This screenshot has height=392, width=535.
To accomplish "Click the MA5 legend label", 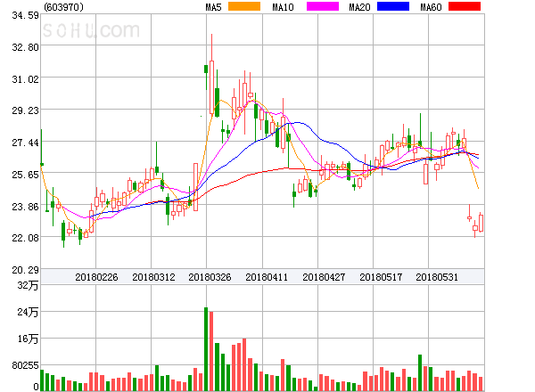I will pos(213,7).
